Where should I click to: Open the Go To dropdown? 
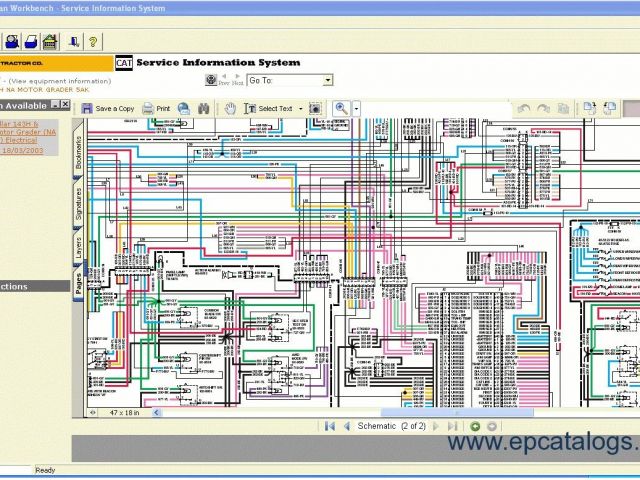coord(328,80)
